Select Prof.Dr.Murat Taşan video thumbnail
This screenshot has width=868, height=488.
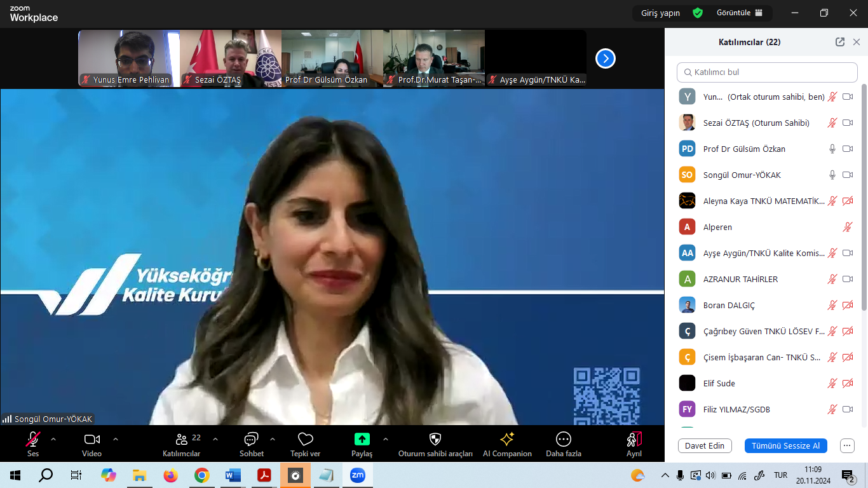point(434,58)
